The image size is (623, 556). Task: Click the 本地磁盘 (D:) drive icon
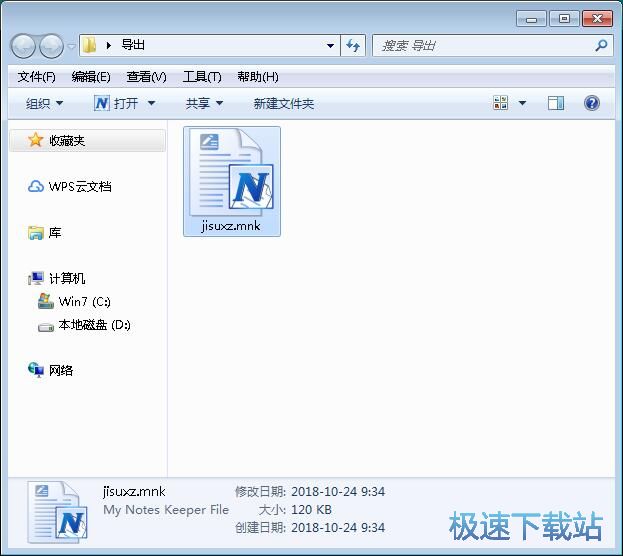(x=46, y=327)
